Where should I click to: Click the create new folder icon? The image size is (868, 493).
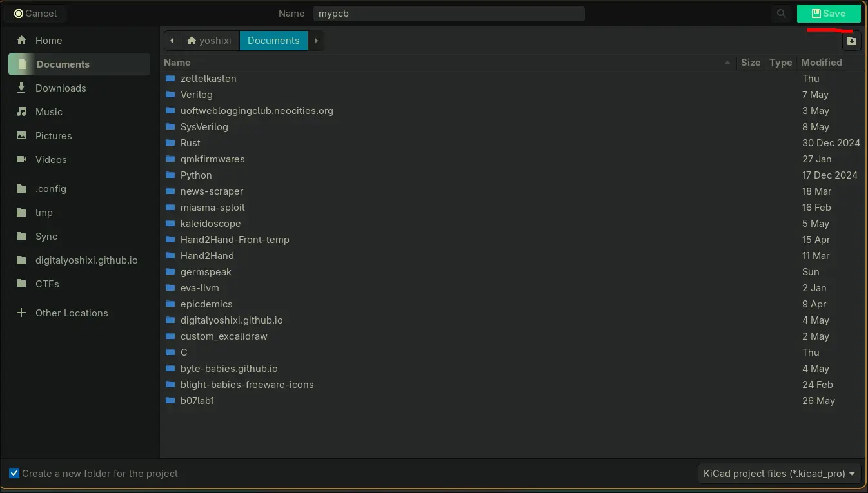point(852,41)
